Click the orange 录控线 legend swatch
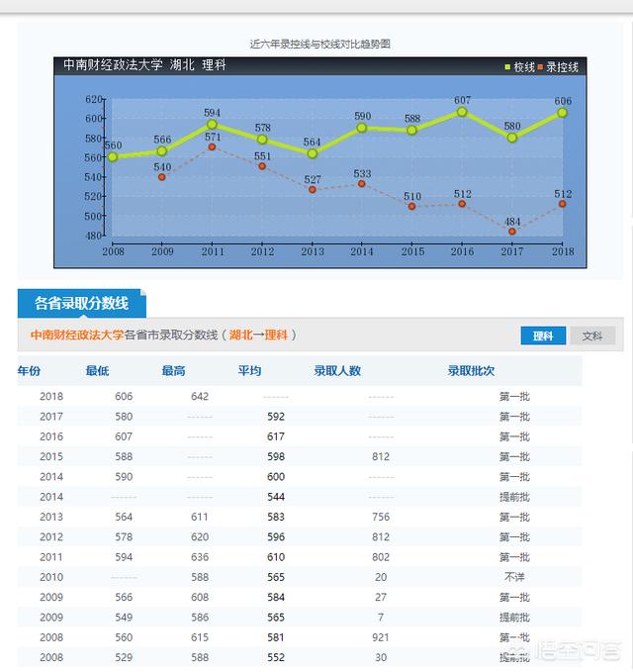 click(x=540, y=67)
